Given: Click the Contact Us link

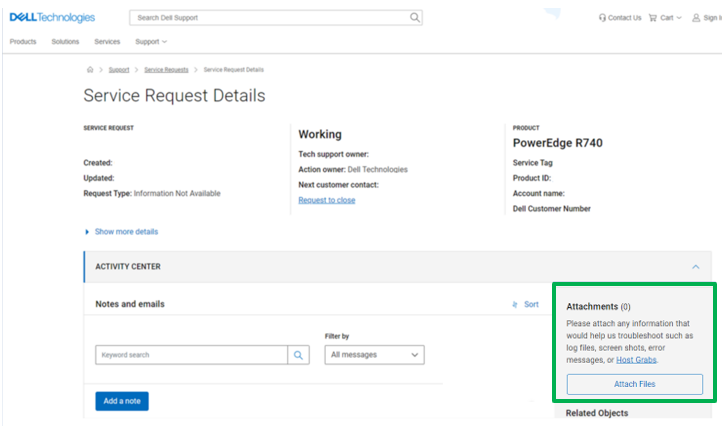Looking at the screenshot, I should (624, 18).
